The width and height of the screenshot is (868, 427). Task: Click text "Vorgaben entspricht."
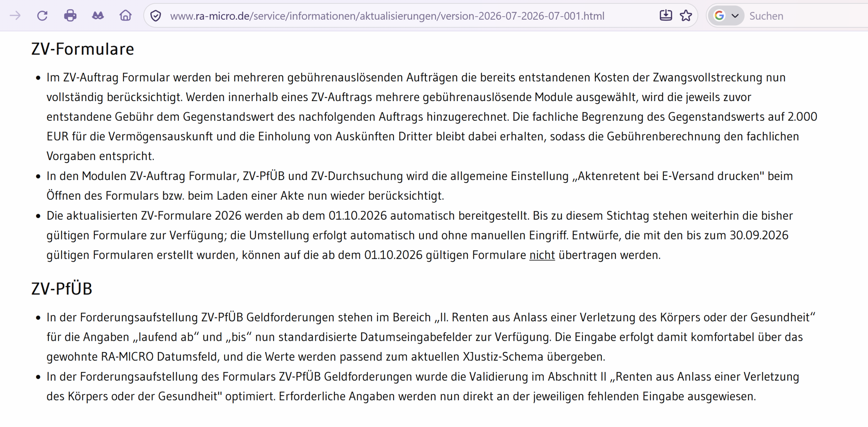(x=100, y=156)
